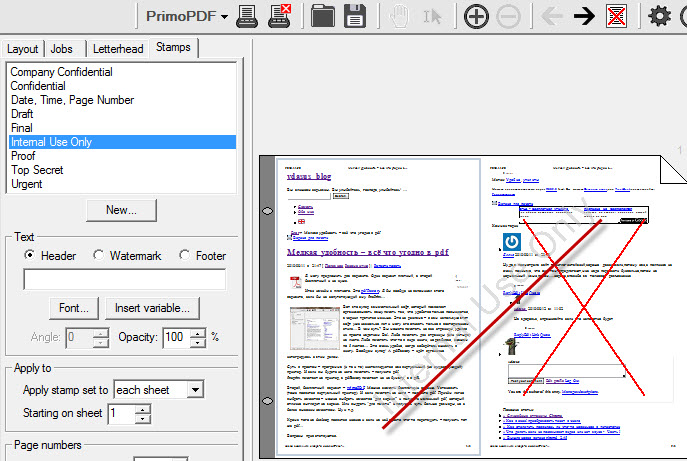Click the delete page red X icon
The height and width of the screenshot is (461, 687).
click(x=617, y=16)
